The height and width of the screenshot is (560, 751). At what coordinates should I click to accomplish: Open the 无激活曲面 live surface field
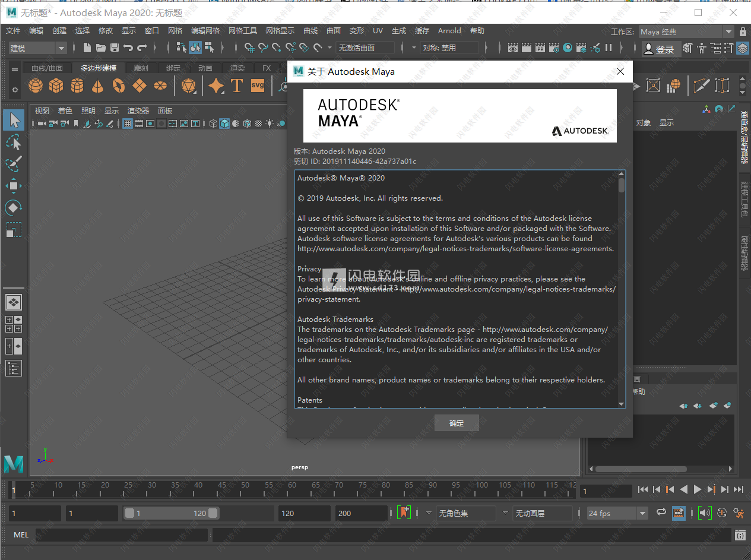pos(365,48)
